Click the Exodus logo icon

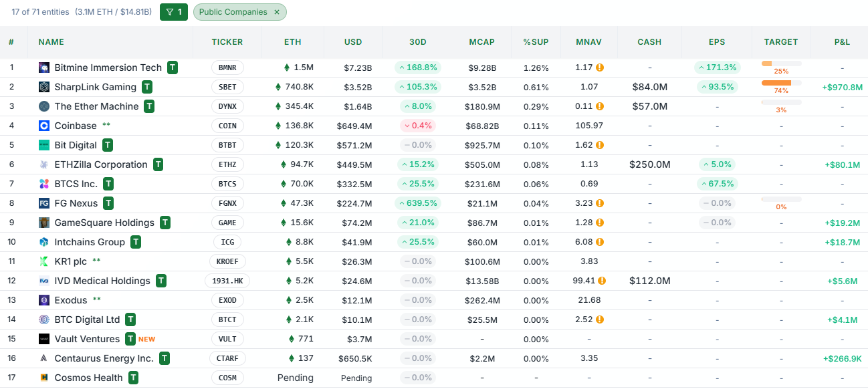44,300
